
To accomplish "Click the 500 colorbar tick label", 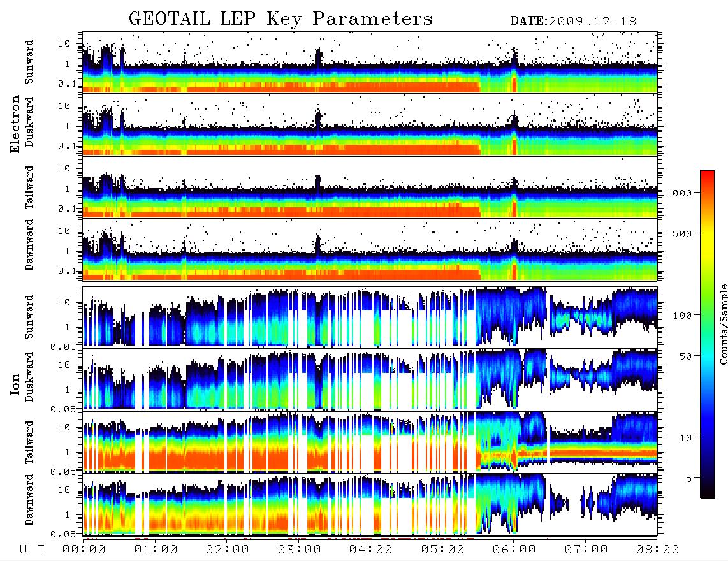I will [683, 233].
